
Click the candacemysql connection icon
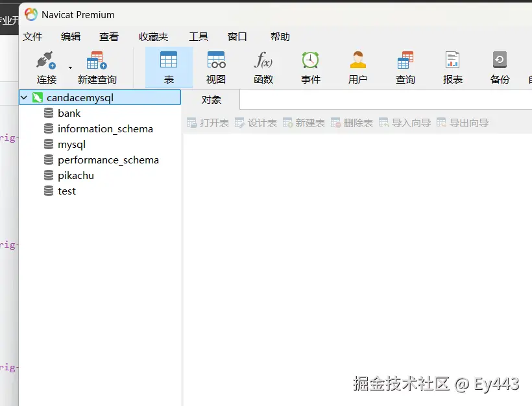coord(38,98)
